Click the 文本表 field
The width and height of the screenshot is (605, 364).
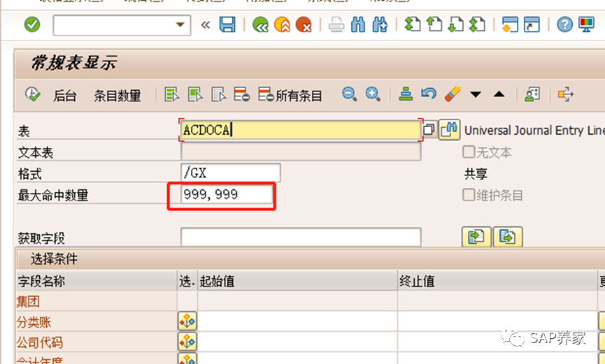click(x=301, y=152)
